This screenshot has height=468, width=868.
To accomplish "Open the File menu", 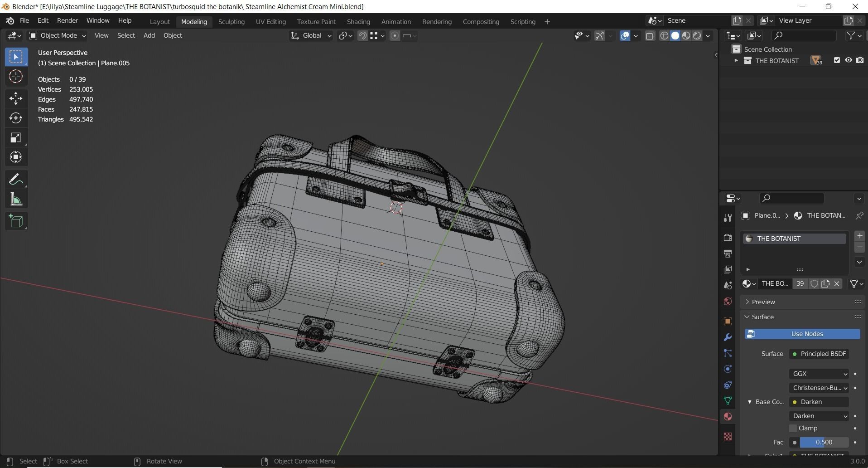I will click(x=24, y=21).
